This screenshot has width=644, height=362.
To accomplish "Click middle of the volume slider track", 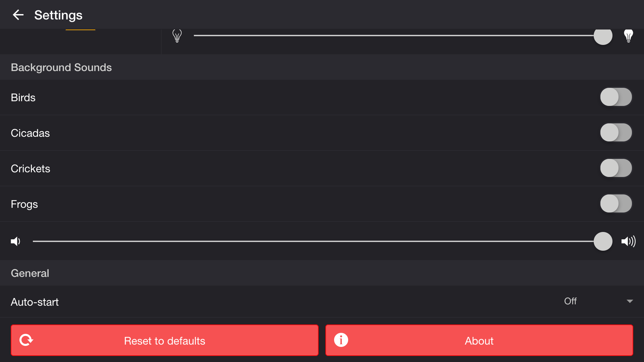I will coord(318,241).
